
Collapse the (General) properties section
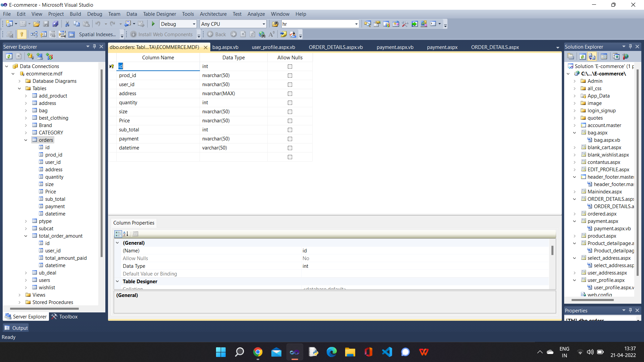point(117,243)
